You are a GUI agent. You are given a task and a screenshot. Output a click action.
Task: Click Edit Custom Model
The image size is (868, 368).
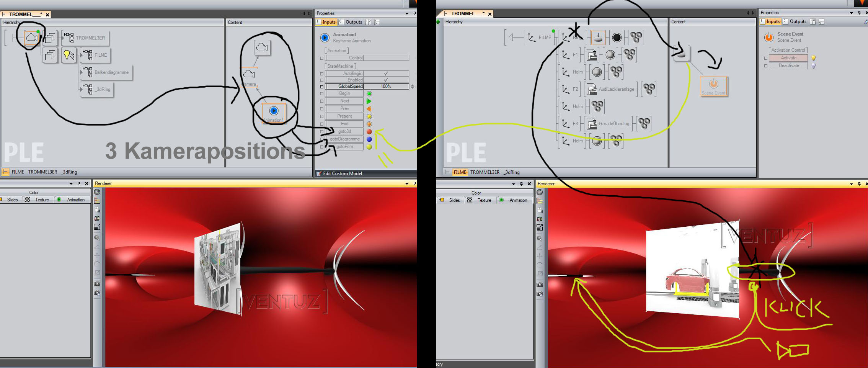point(342,173)
